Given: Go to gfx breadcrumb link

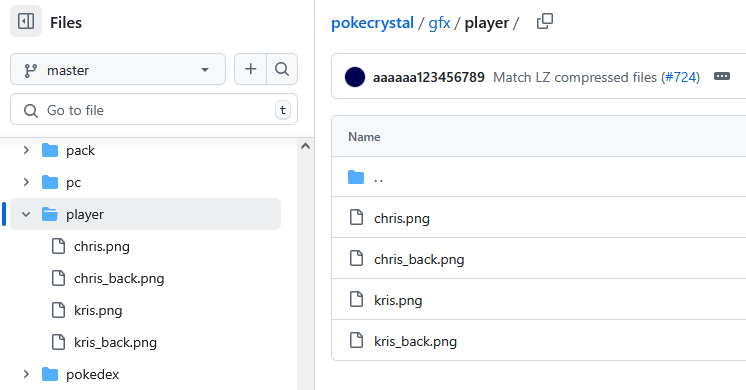Looking at the screenshot, I should pyautogui.click(x=439, y=23).
